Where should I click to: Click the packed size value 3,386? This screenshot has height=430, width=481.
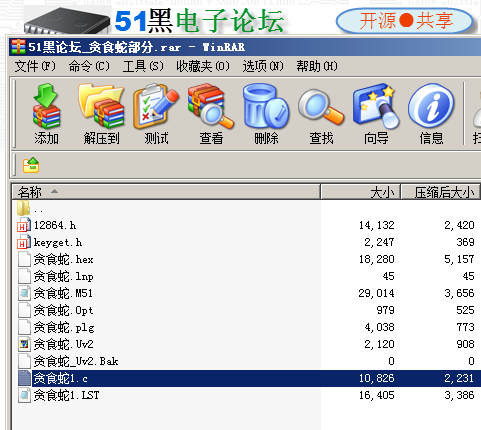click(459, 395)
